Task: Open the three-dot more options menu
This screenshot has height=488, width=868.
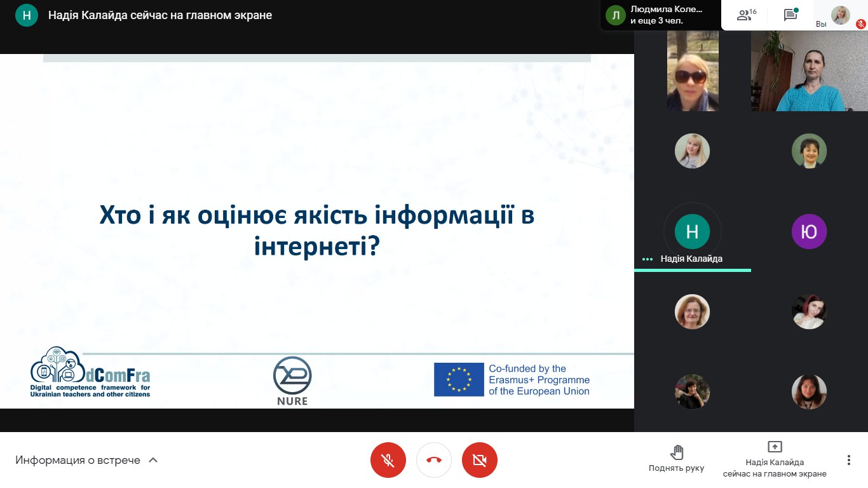Action: click(848, 460)
